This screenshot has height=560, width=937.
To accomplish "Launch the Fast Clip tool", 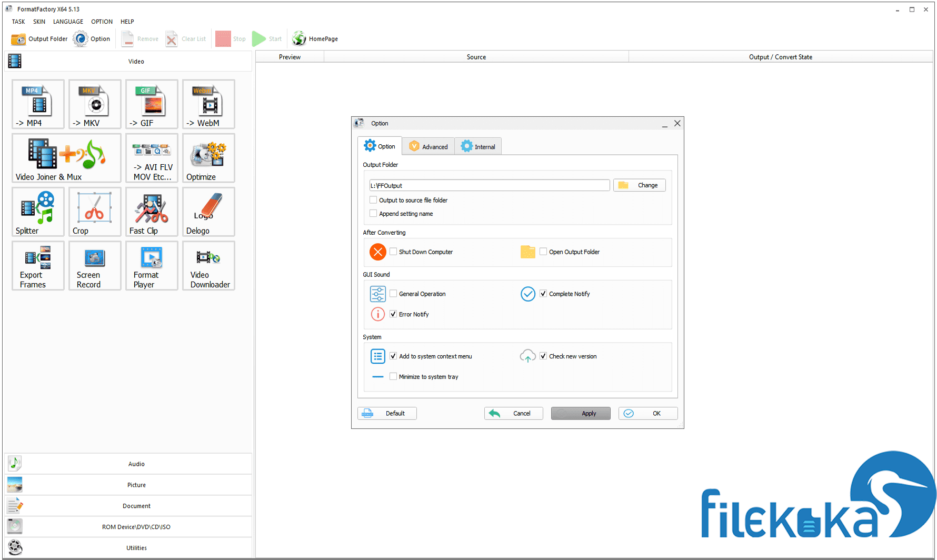I will pyautogui.click(x=152, y=212).
